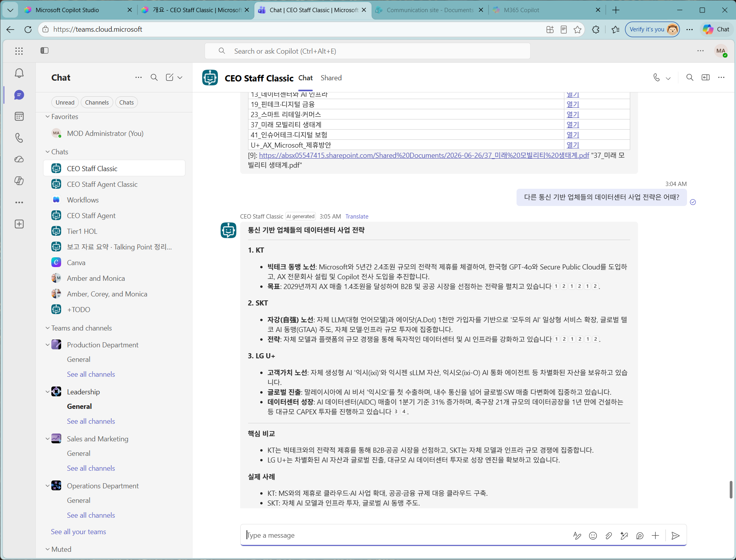Click the formatting pen icon in compose box
736x560 pixels.
[x=577, y=535]
